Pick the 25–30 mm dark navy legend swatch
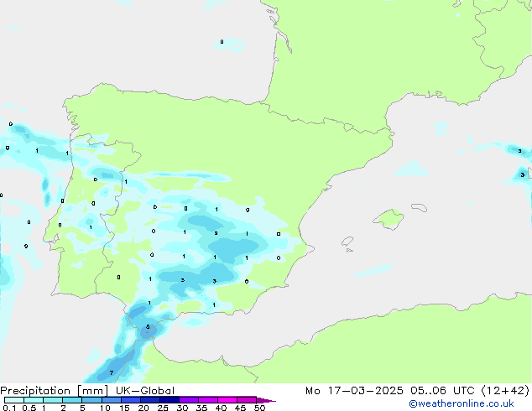The width and height of the screenshot is (532, 411). coord(170,400)
